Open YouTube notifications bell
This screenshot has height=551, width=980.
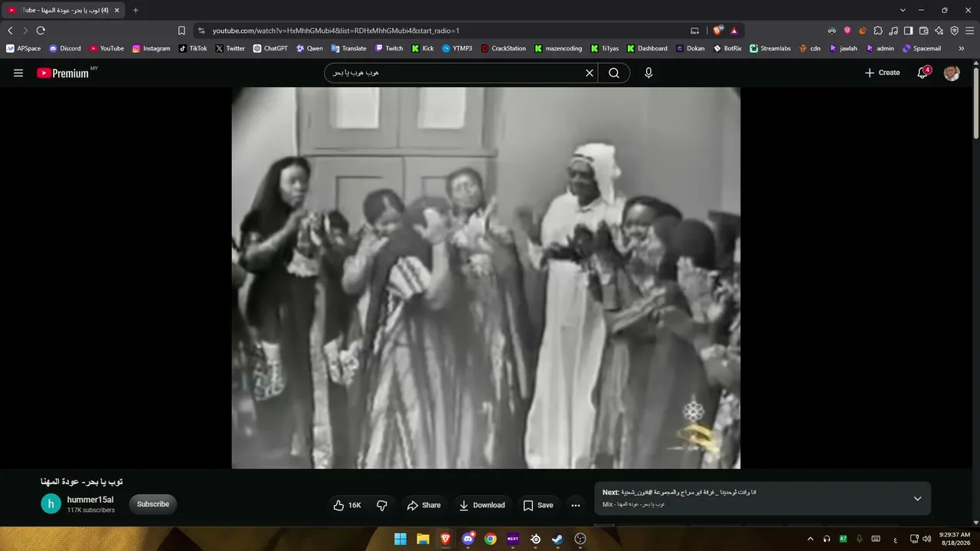pyautogui.click(x=923, y=73)
